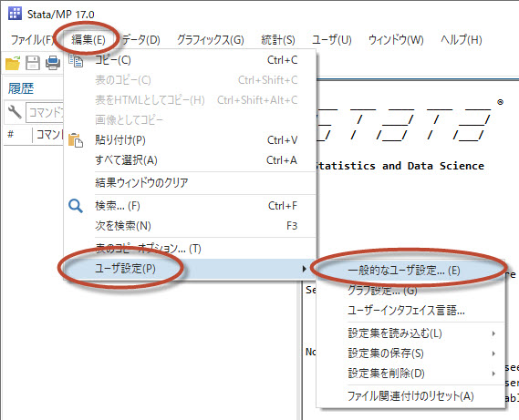
Task: Click the Ctrl+A shortcut beside すべて選択(A)
Action: [282, 160]
